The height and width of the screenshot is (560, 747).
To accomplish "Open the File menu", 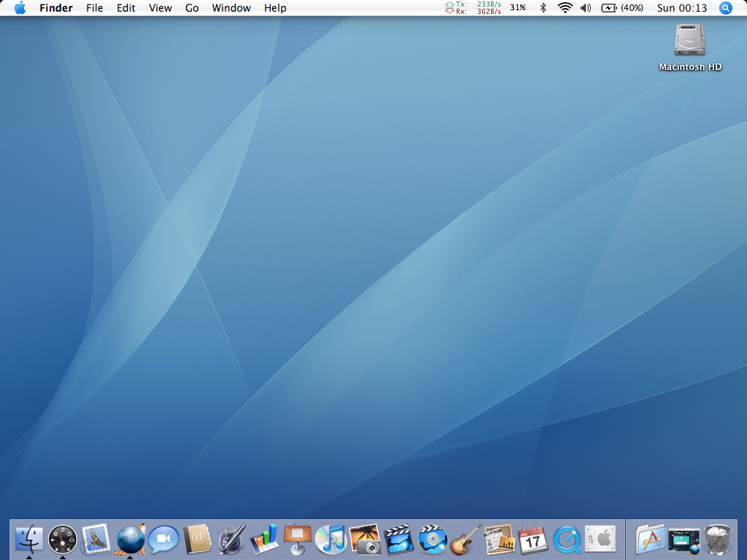I will [94, 8].
